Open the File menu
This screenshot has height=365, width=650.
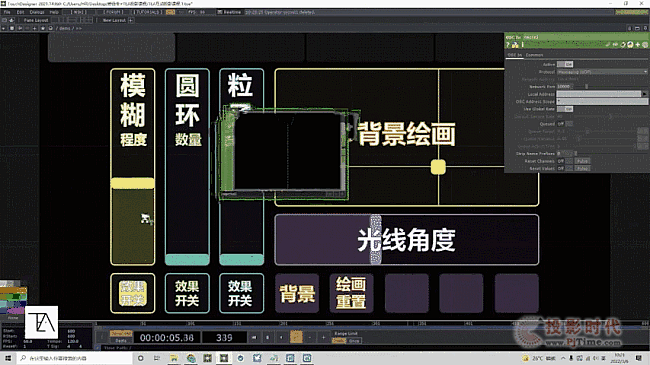click(7, 12)
